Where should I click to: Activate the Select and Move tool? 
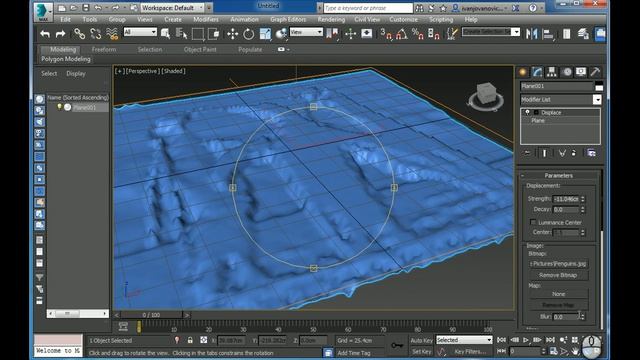[x=233, y=34]
